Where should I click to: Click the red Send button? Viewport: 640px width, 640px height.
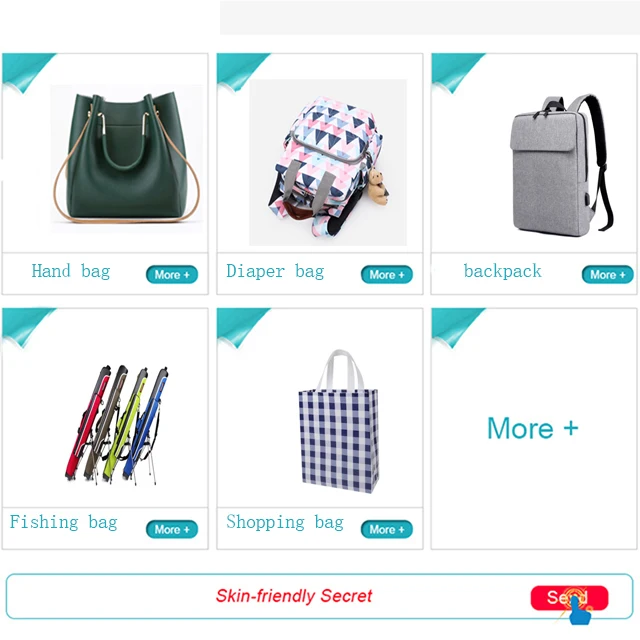coord(569,598)
